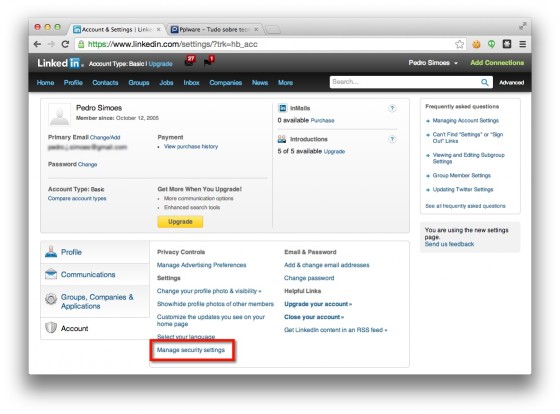Click the browser back arrow
This screenshot has width=560, height=414.
(37, 44)
